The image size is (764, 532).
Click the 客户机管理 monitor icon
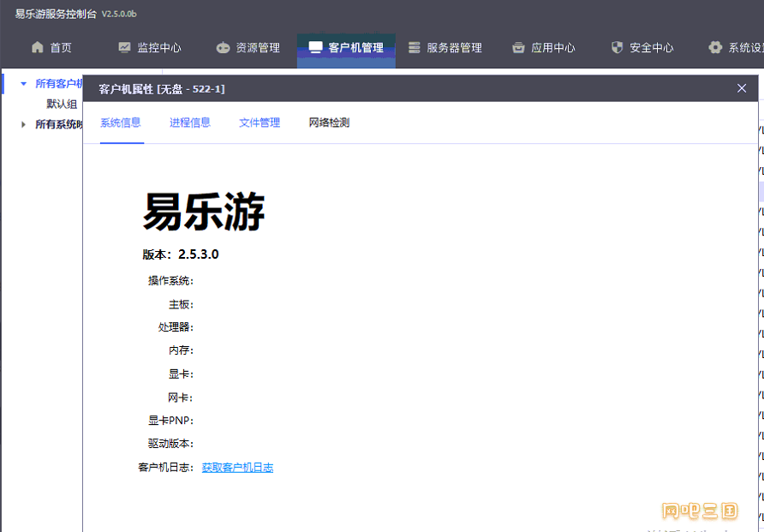coord(316,47)
